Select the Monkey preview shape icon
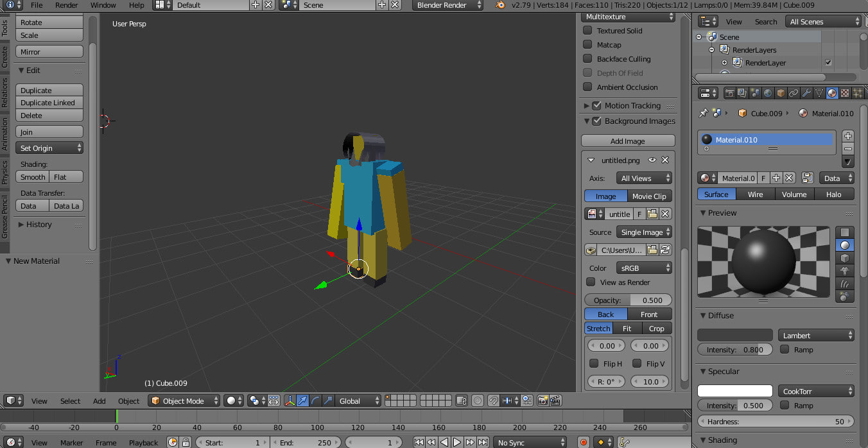The height and width of the screenshot is (448, 868). [x=845, y=270]
